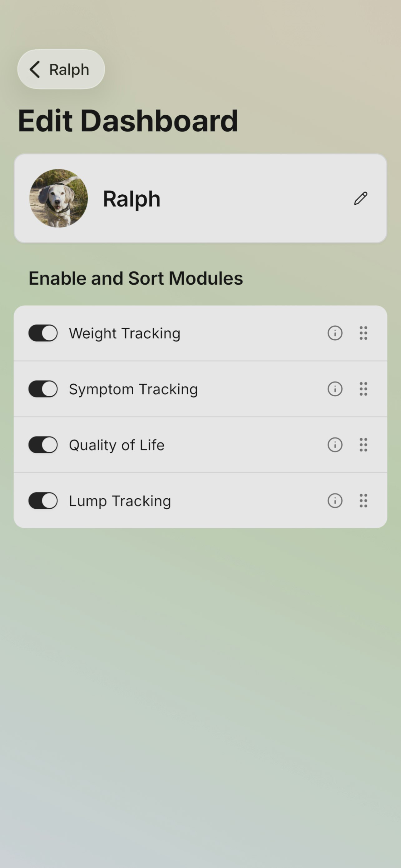Toggle the Lump Tracking switch
The width and height of the screenshot is (401, 868).
[x=43, y=501]
